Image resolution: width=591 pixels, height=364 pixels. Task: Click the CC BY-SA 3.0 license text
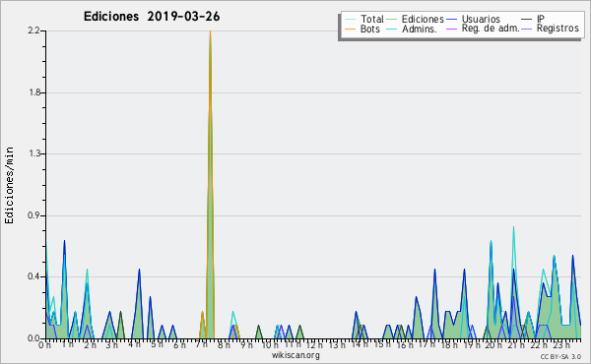point(560,356)
